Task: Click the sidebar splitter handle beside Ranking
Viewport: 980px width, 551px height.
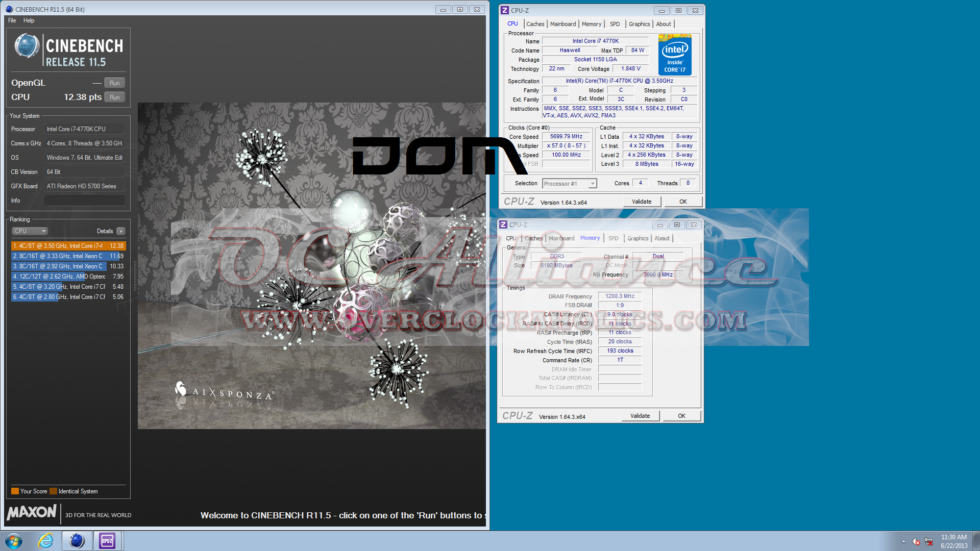Action: pyautogui.click(x=135, y=275)
